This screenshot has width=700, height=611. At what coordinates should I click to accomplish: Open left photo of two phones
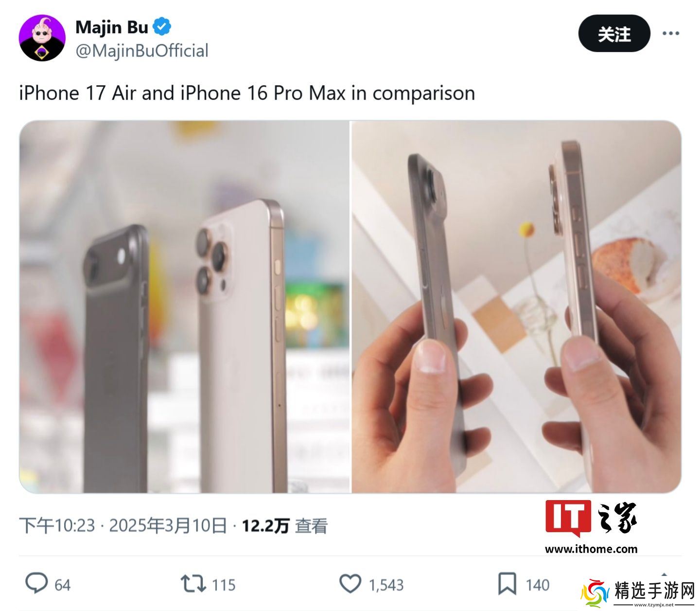coord(184,307)
